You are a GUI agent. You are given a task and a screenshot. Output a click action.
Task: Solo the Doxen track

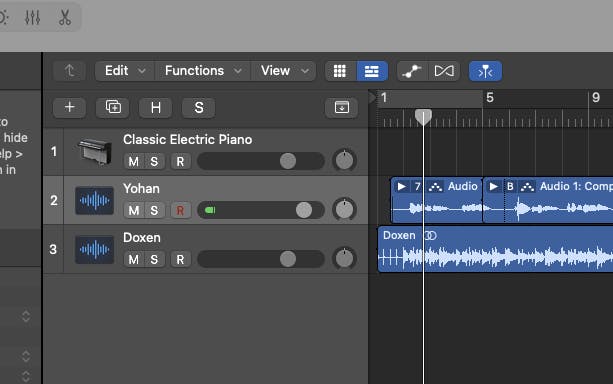coord(154,259)
